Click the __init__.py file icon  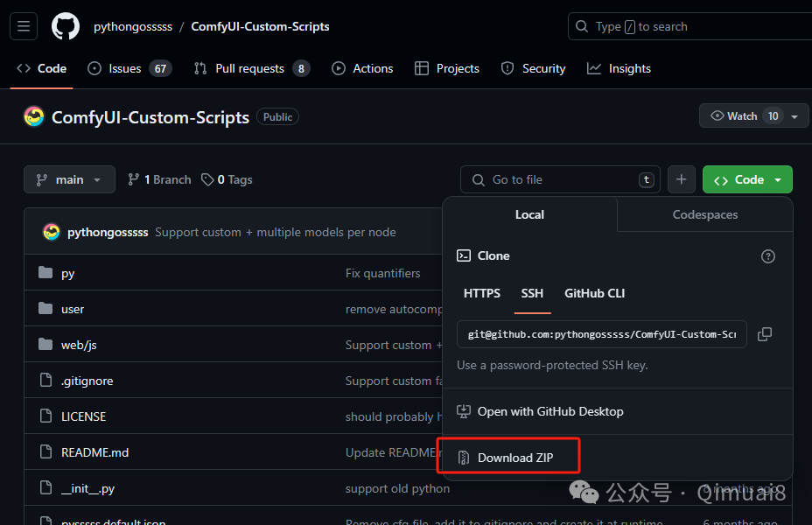(x=45, y=487)
